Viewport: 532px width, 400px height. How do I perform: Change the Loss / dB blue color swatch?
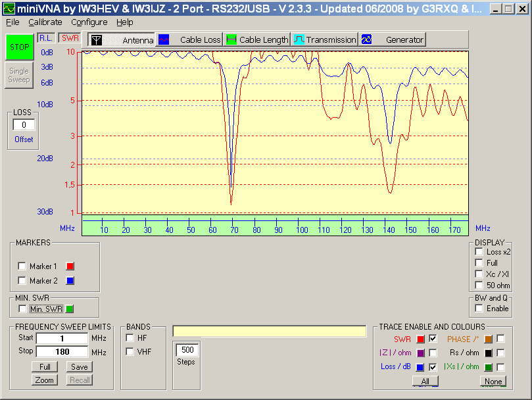coord(420,367)
